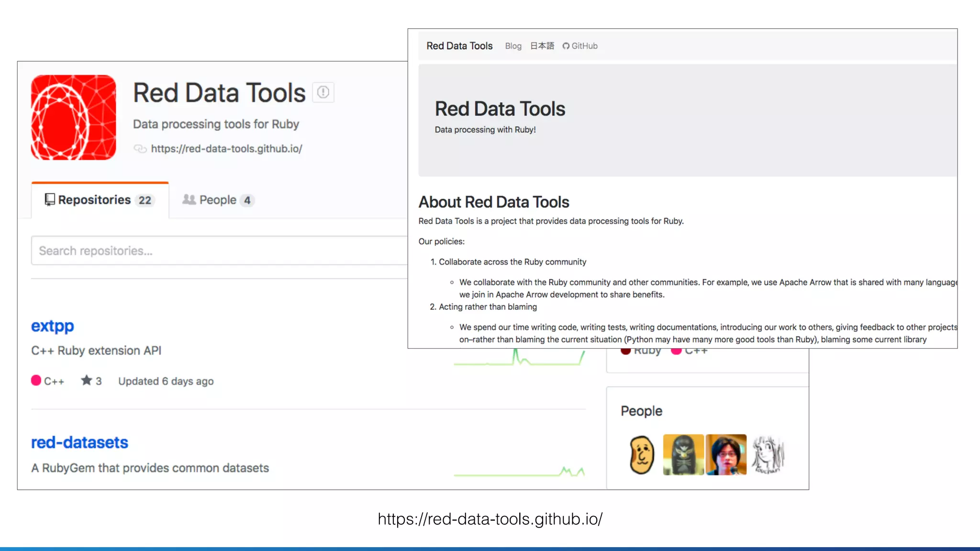Click the third avatar photo with glasses
980x551 pixels.
726,454
